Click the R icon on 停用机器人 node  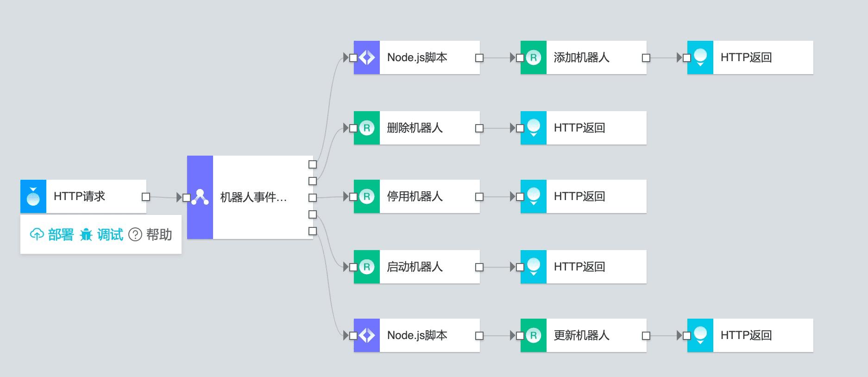point(366,196)
